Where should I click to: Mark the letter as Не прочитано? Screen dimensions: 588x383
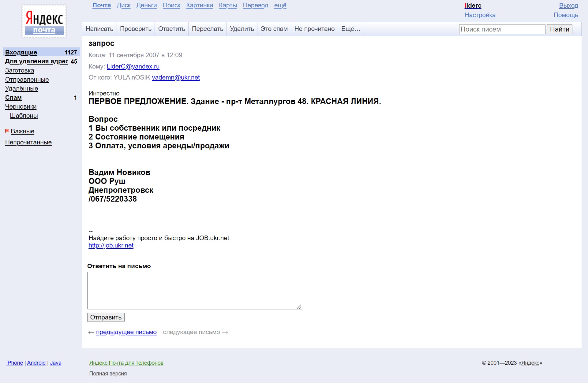315,29
